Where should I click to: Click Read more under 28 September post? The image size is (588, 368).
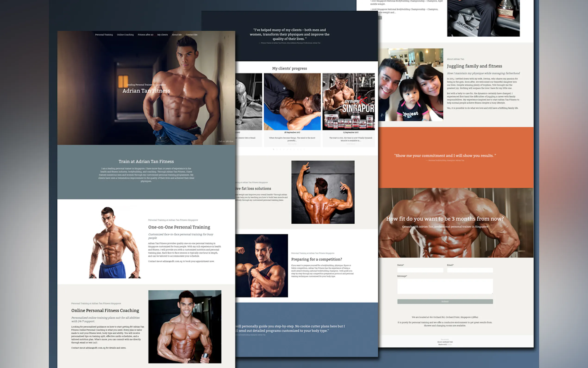click(x=292, y=144)
